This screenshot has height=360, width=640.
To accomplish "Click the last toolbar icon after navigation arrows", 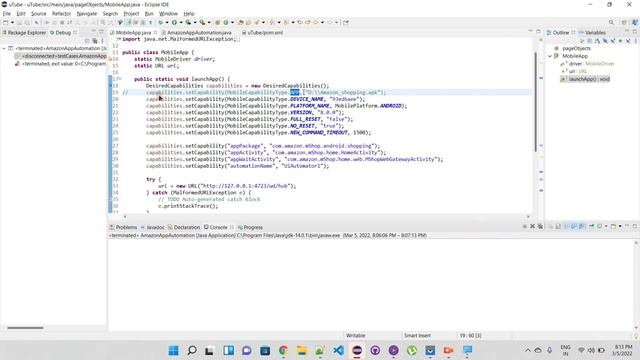I will [346, 22].
